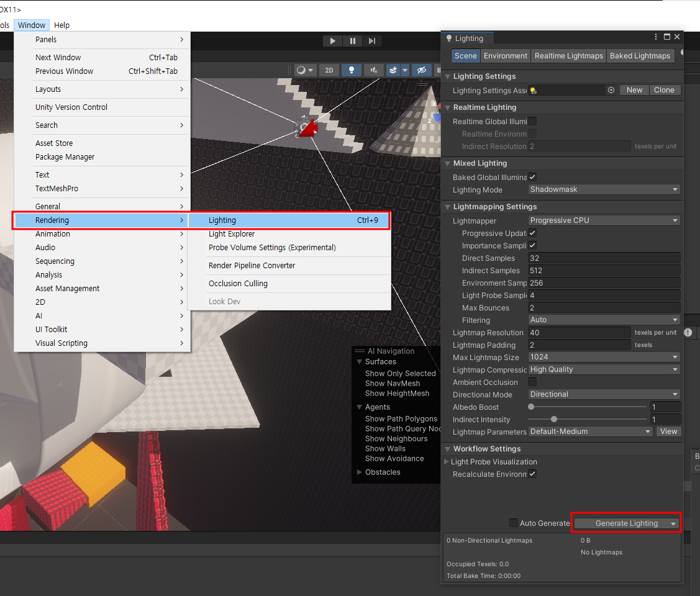Click Indirect Samples input field
700x596 pixels.
(x=604, y=270)
